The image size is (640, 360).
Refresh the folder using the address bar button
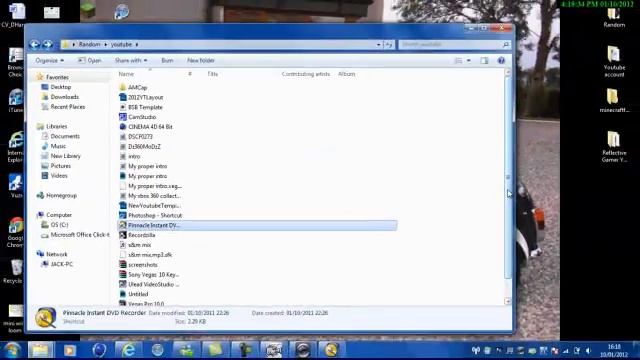point(389,44)
